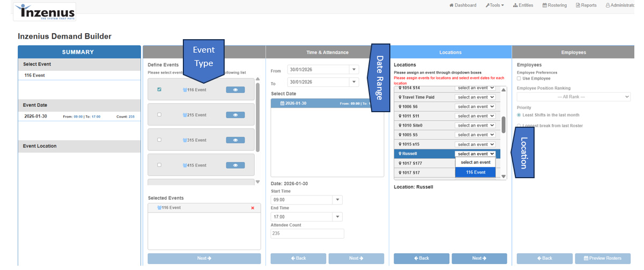Click the Preview Rosters button
This screenshot has width=644, height=270.
(603, 258)
